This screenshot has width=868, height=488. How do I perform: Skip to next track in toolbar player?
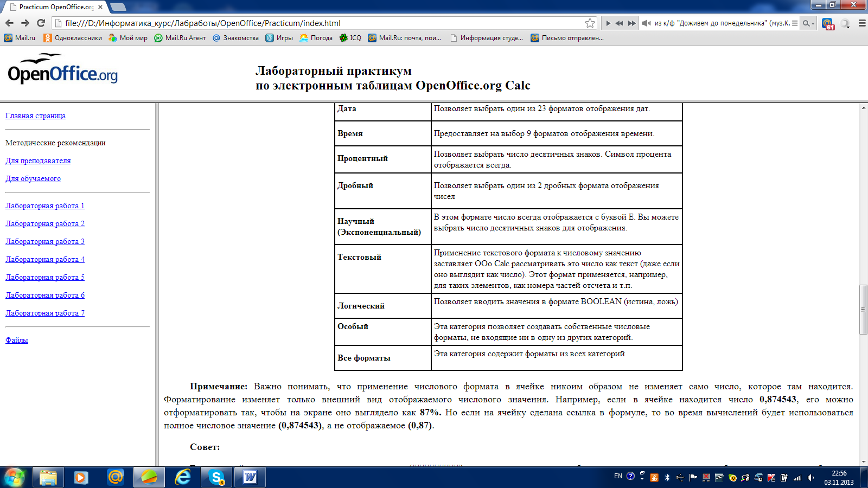632,23
